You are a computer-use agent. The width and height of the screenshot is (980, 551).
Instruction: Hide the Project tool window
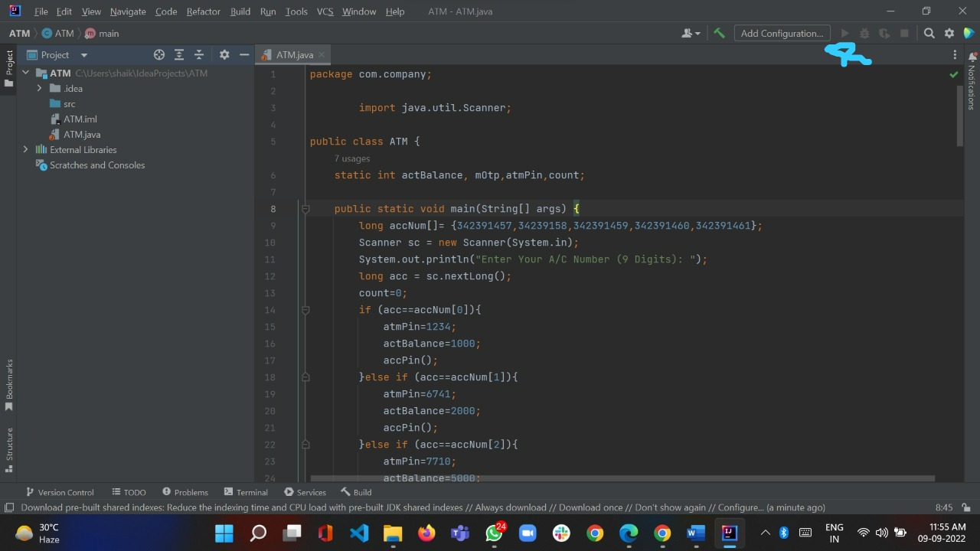244,54
